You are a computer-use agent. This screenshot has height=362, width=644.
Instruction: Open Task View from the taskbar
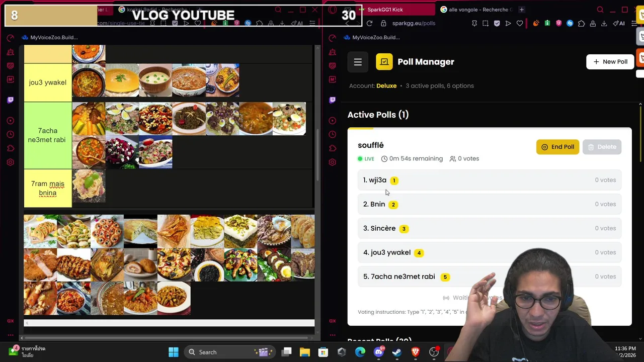click(286, 352)
